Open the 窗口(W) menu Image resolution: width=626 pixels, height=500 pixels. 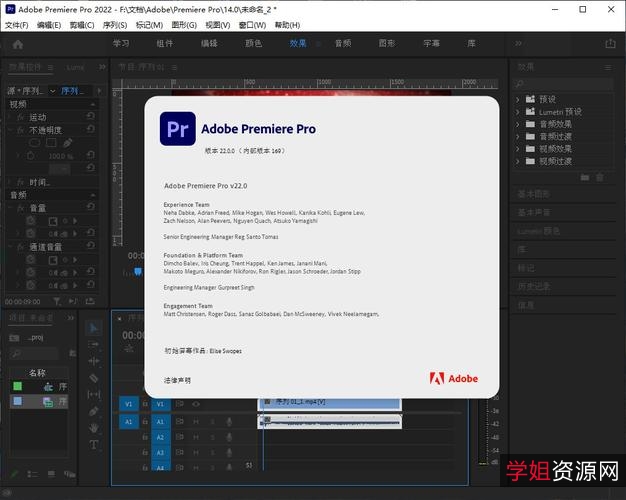click(252, 25)
